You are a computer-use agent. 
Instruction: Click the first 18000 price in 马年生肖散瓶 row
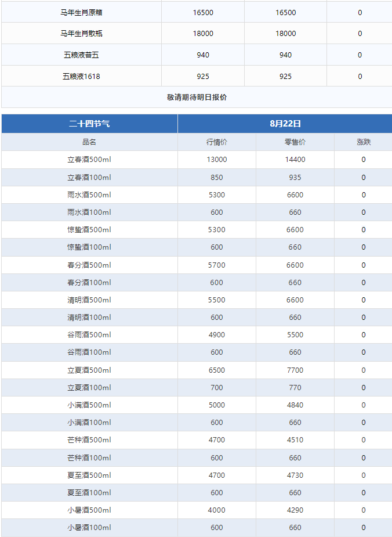point(203,34)
